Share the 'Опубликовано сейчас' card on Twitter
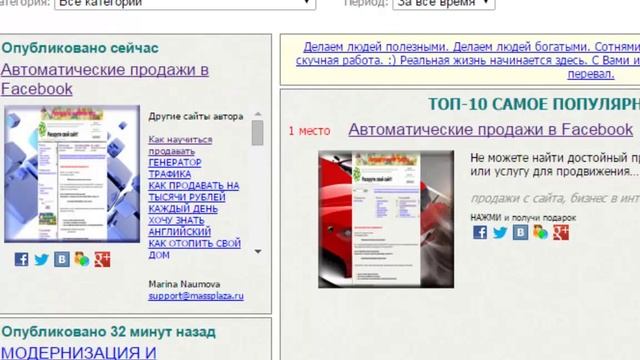The height and width of the screenshot is (360, 640). coord(42,259)
